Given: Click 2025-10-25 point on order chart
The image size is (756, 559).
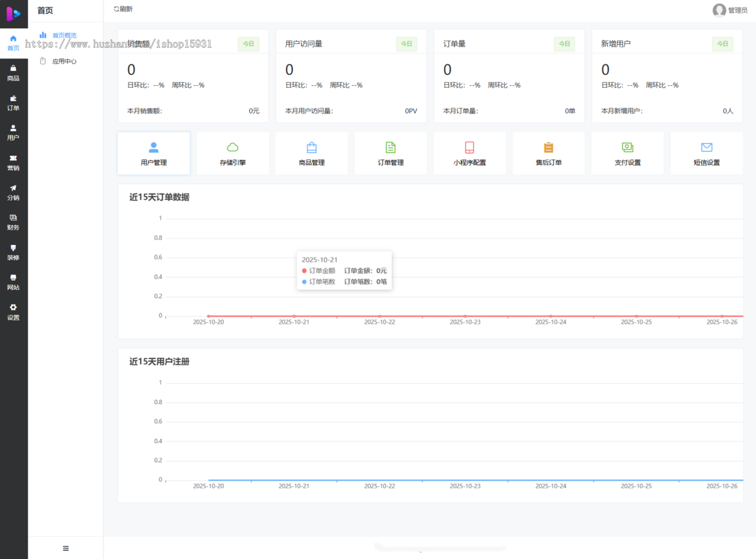Looking at the screenshot, I should (x=636, y=316).
